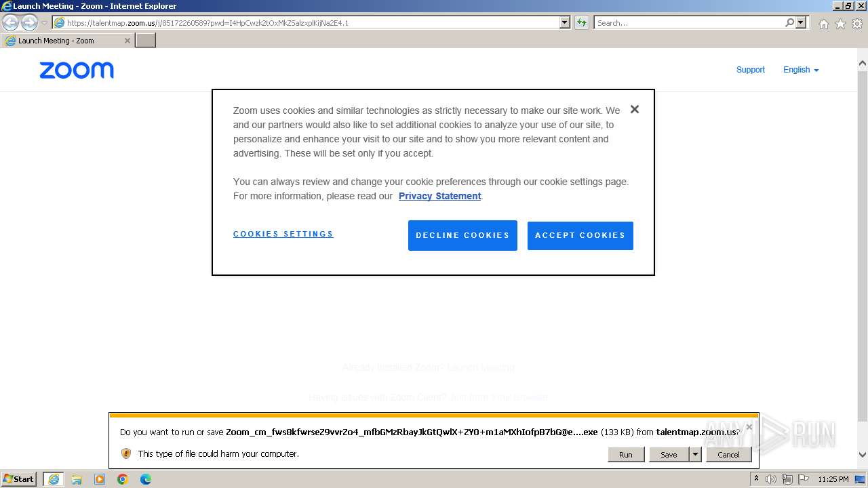
Task: Open a new blank tab
Action: click(x=146, y=41)
